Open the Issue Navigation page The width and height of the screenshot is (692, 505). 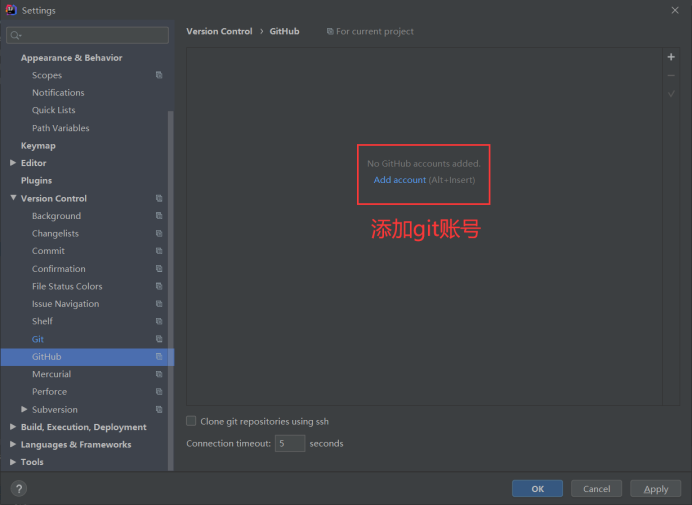click(x=65, y=304)
